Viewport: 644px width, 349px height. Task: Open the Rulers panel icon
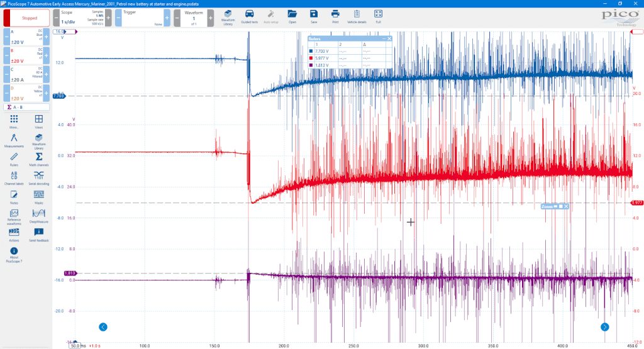click(14, 159)
